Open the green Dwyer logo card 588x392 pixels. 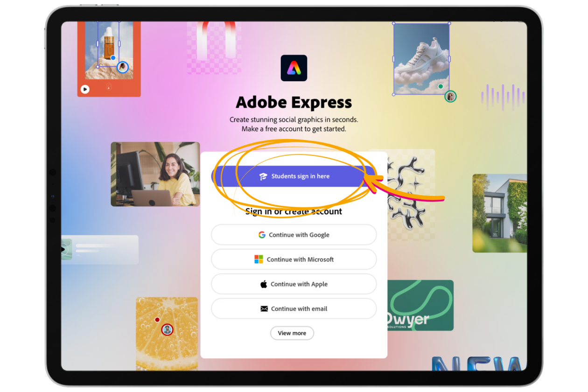pyautogui.click(x=420, y=305)
